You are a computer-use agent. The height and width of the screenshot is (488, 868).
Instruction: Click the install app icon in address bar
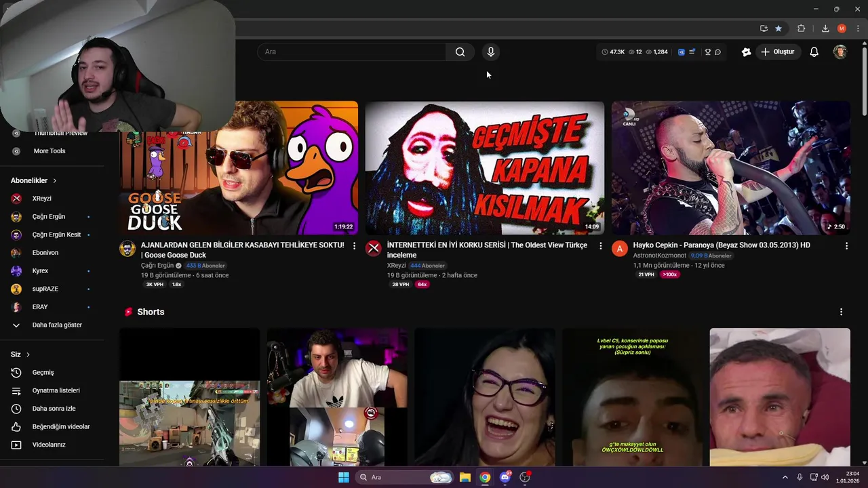[x=764, y=28]
